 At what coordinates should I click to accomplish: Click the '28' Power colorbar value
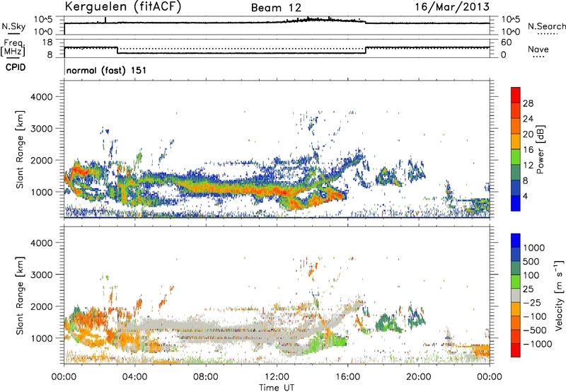coord(528,103)
